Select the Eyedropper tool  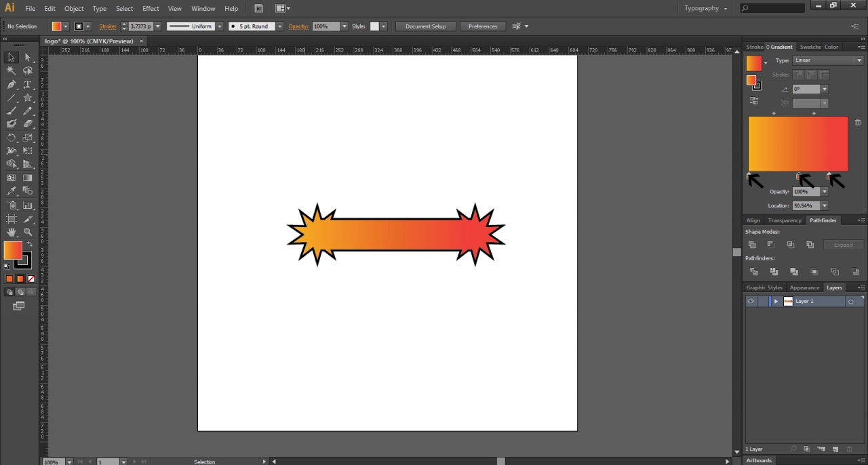[x=12, y=191]
